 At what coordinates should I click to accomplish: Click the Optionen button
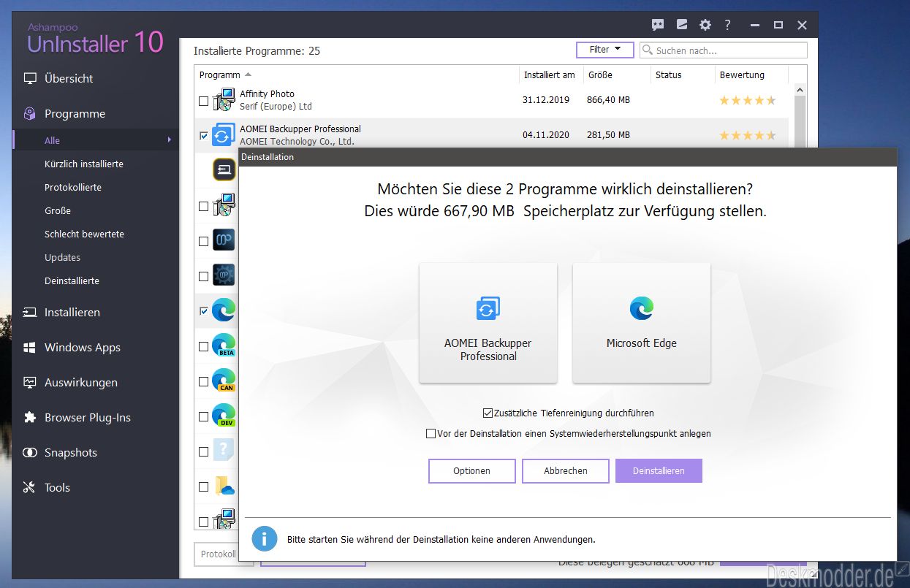click(x=472, y=471)
